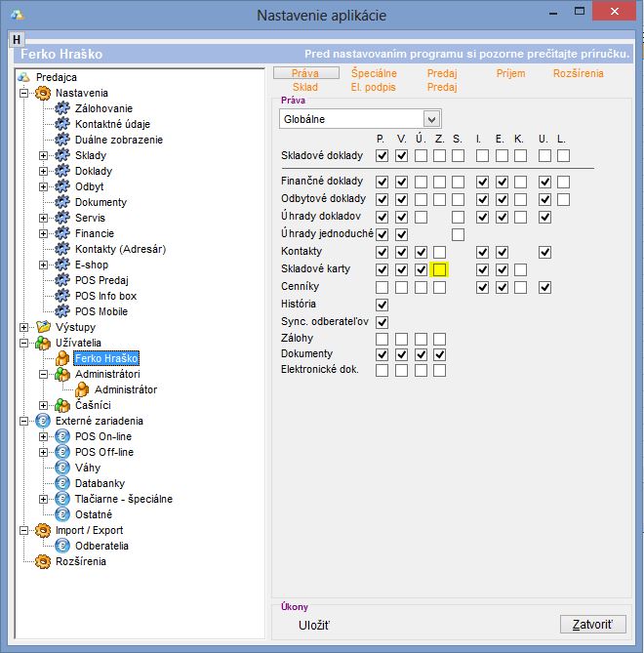Image resolution: width=644 pixels, height=653 pixels.
Task: Toggle the História checkbox
Action: 382,306
